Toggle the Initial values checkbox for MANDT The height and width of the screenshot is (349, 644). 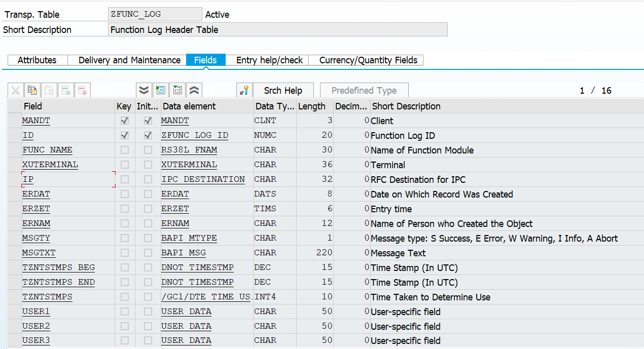[x=148, y=121]
